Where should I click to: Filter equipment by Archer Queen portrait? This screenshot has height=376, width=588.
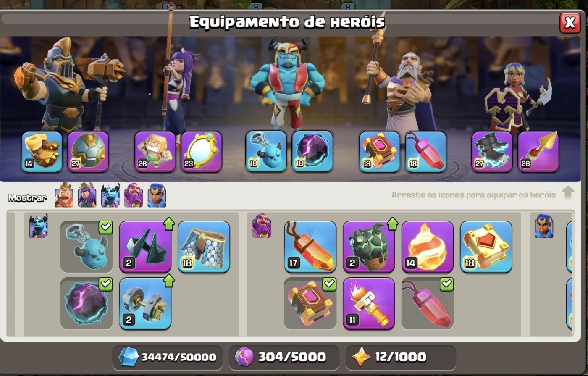87,196
